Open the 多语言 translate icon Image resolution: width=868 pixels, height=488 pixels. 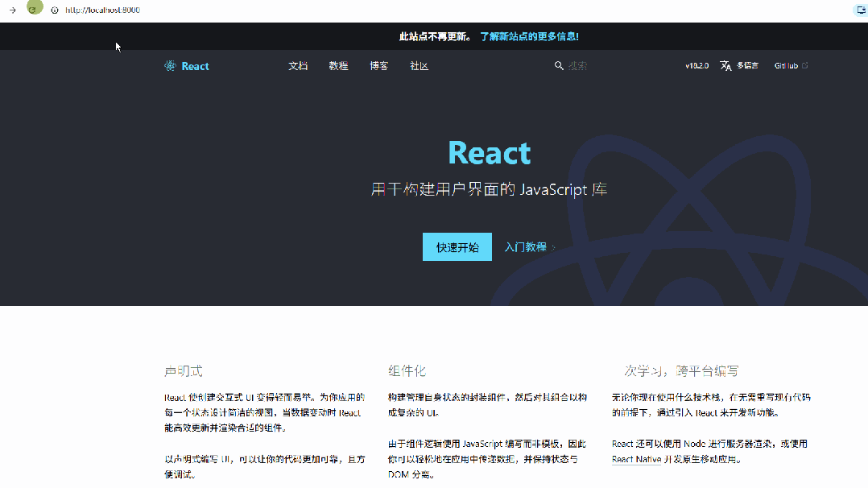click(x=725, y=66)
